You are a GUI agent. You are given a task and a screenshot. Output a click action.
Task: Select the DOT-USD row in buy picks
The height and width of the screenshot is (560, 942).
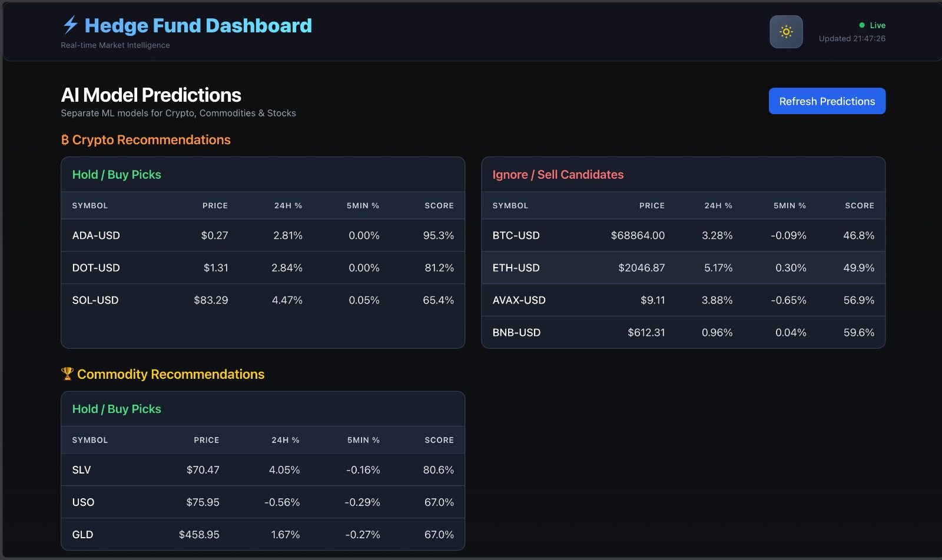point(263,268)
